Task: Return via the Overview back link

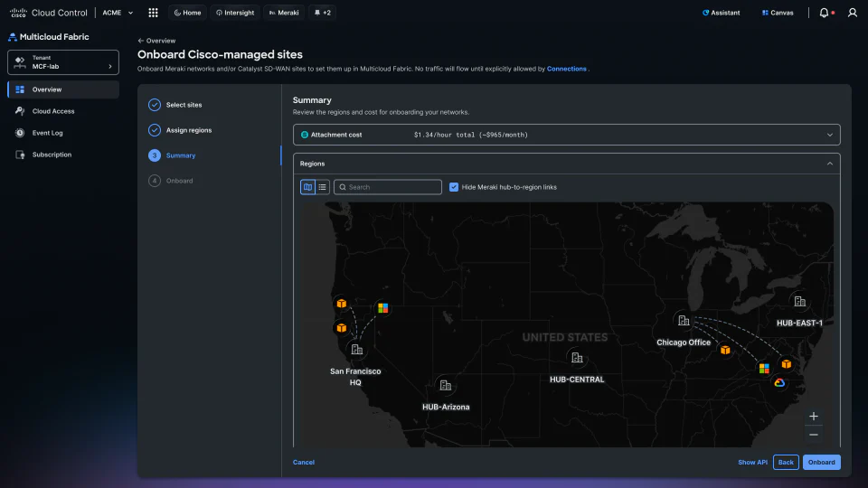Action: click(x=156, y=41)
